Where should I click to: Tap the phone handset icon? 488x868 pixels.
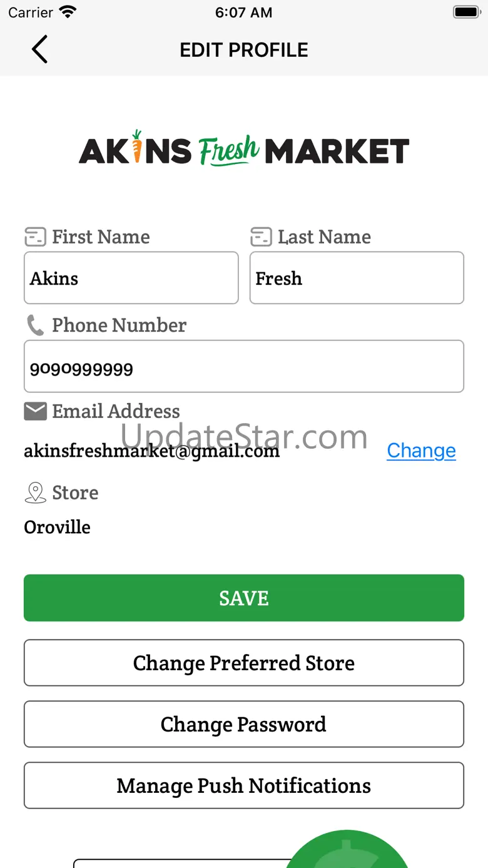pos(35,325)
